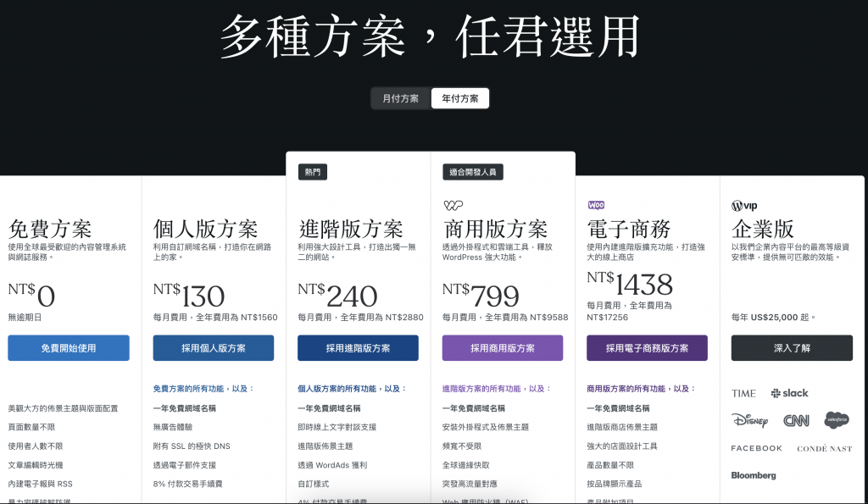Click 自訂樣式 feature

(314, 484)
